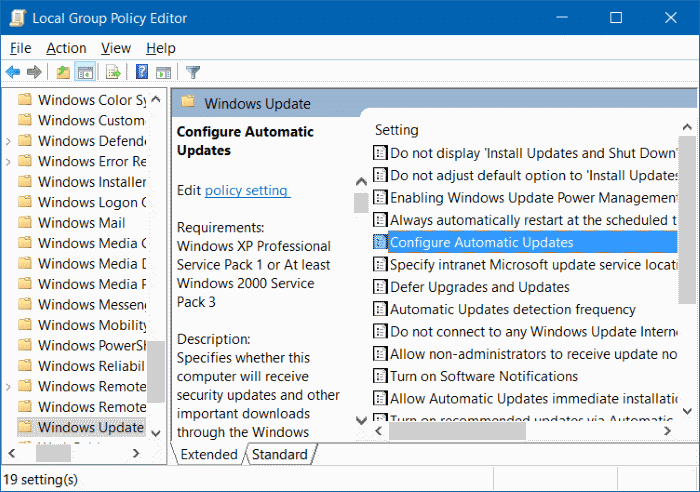This screenshot has height=492, width=700.
Task: Toggle Show/Hide Console Tree icon
Action: point(85,72)
